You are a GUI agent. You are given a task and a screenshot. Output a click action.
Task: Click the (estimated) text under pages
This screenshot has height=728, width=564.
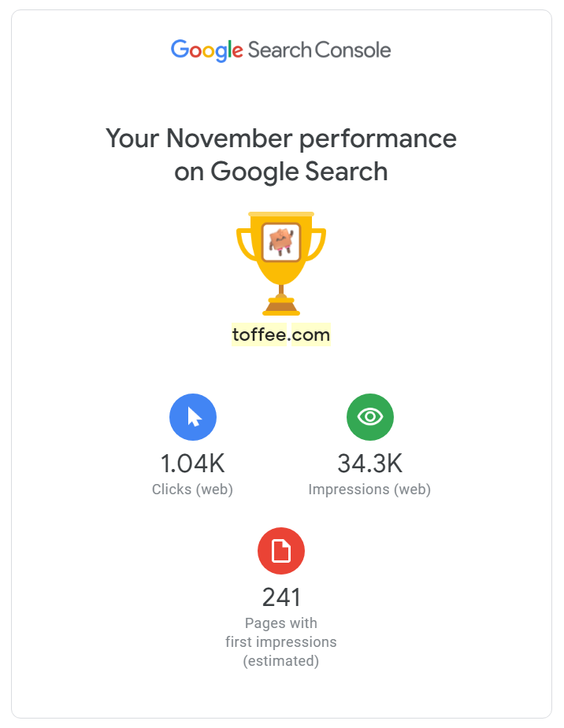pos(281,660)
